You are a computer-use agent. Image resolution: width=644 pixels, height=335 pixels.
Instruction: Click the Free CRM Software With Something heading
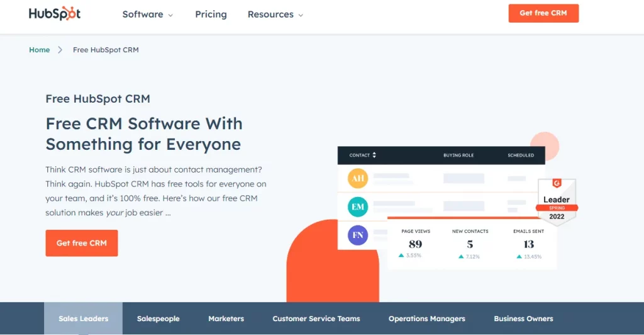coord(144,133)
